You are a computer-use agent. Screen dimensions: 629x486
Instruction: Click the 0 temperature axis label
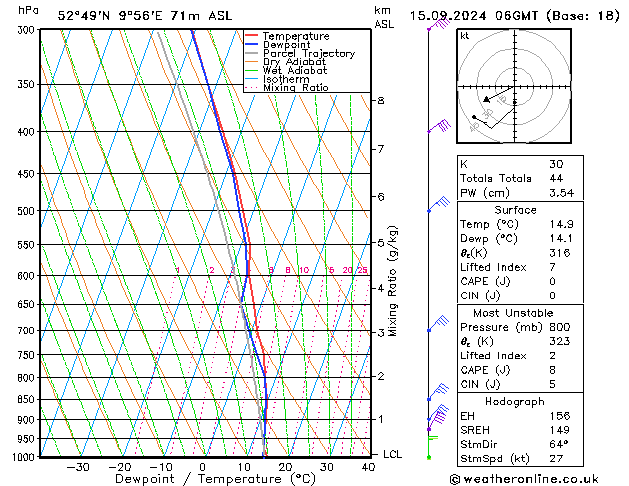tap(203, 468)
